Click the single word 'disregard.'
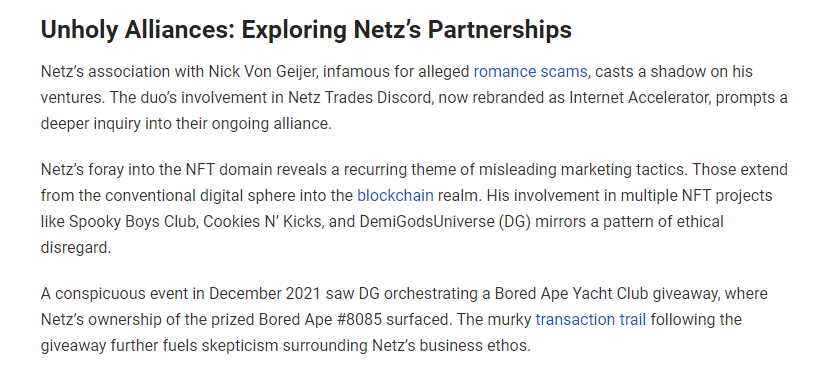 pos(76,248)
